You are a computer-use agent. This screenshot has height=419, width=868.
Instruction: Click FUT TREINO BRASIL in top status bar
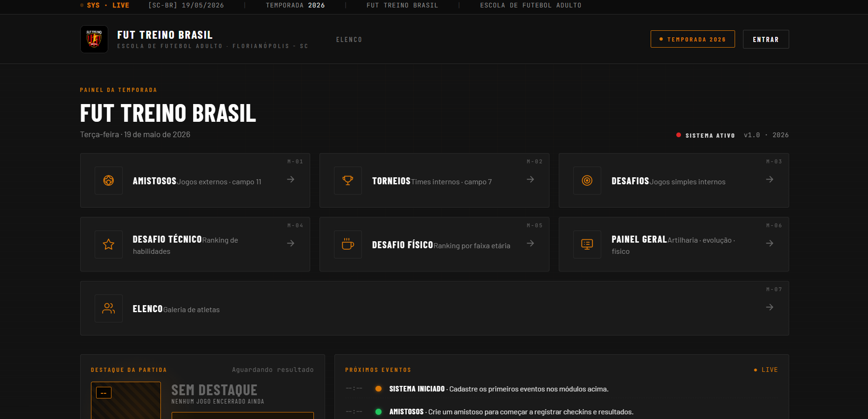[x=403, y=5]
